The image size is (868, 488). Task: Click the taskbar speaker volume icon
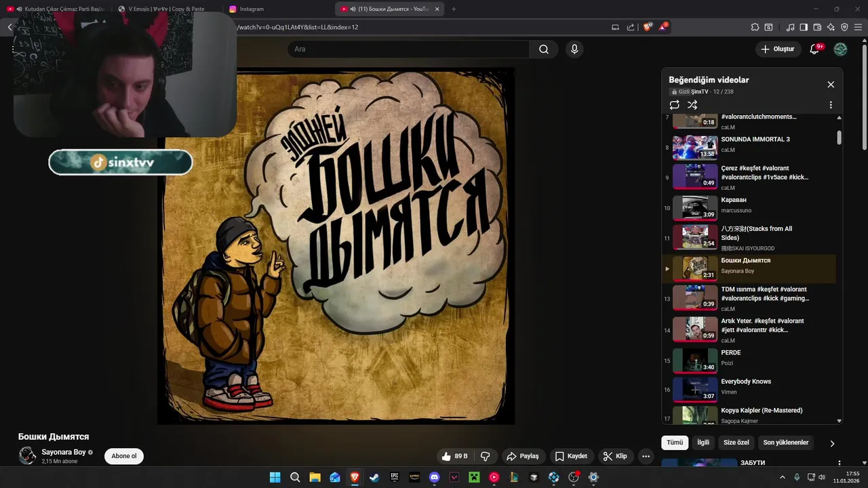click(x=821, y=477)
